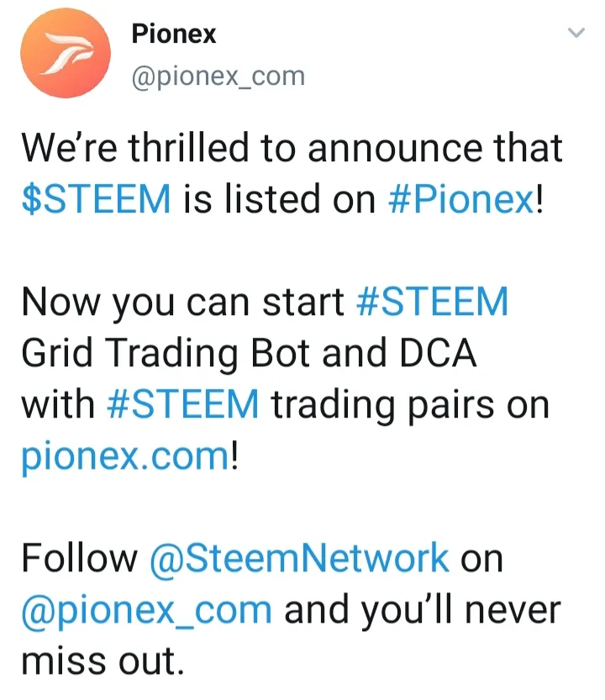
Task: Open the #Pionex hashtag
Action: tap(460, 198)
